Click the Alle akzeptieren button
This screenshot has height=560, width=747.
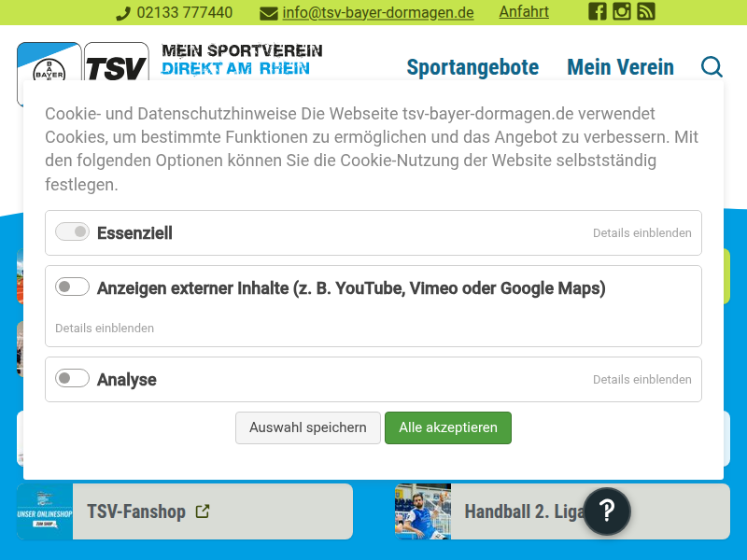click(448, 427)
